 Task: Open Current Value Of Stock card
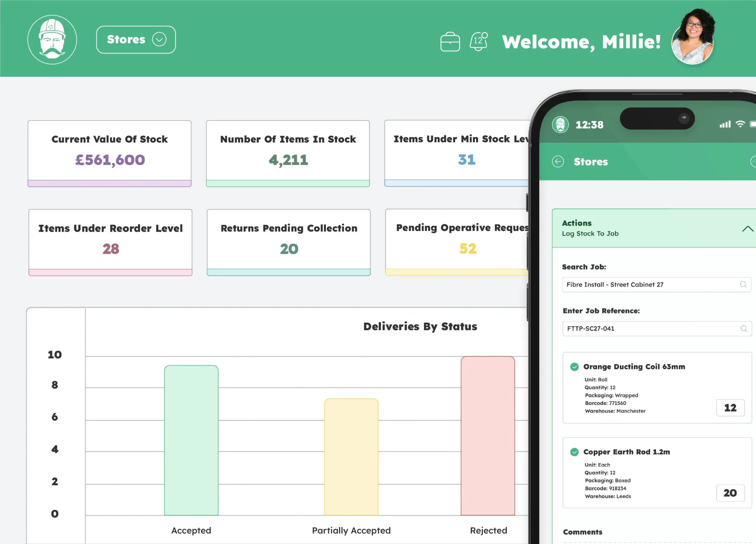click(110, 153)
